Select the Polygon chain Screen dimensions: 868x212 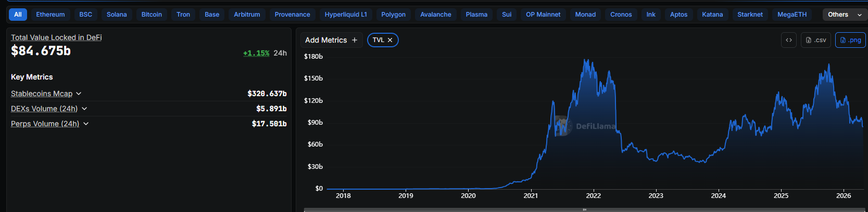pyautogui.click(x=394, y=15)
